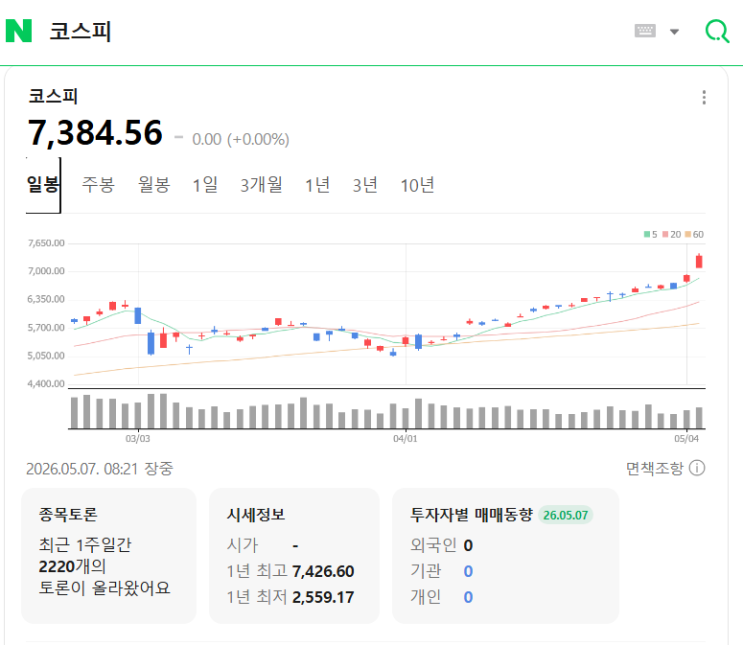
Task: Click the info icon beside 면책조항
Action: click(697, 468)
